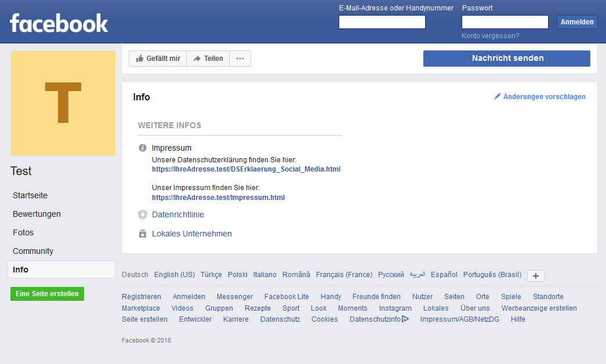
Task: Click the Test page profile picture
Action: pos(63,103)
